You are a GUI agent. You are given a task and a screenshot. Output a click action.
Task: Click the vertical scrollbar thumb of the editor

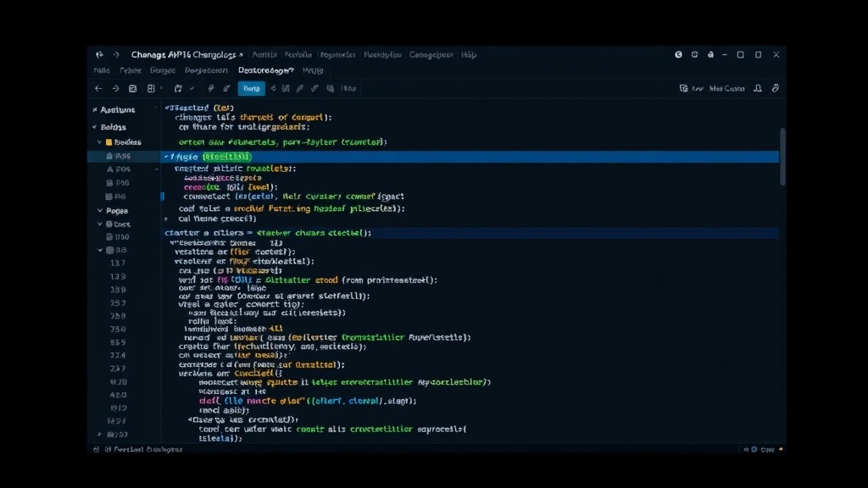(x=782, y=157)
